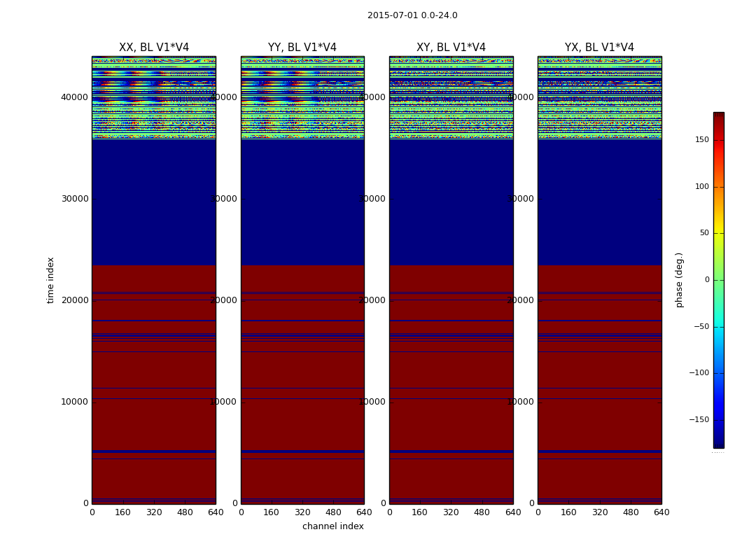Screen dimensions: 735x560
Task: Click the −100 tick label on colorbar
Action: point(699,373)
